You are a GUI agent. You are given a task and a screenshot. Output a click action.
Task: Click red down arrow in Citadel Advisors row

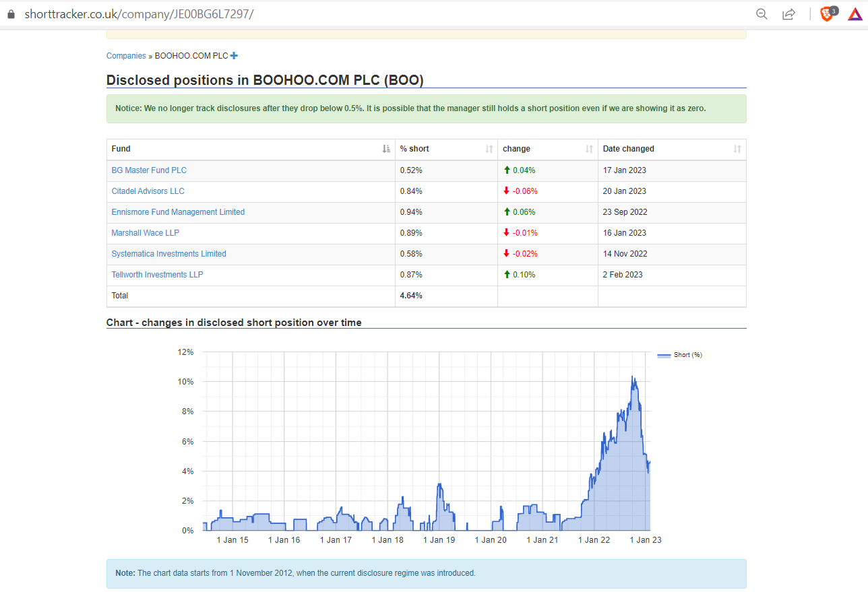pyautogui.click(x=507, y=191)
